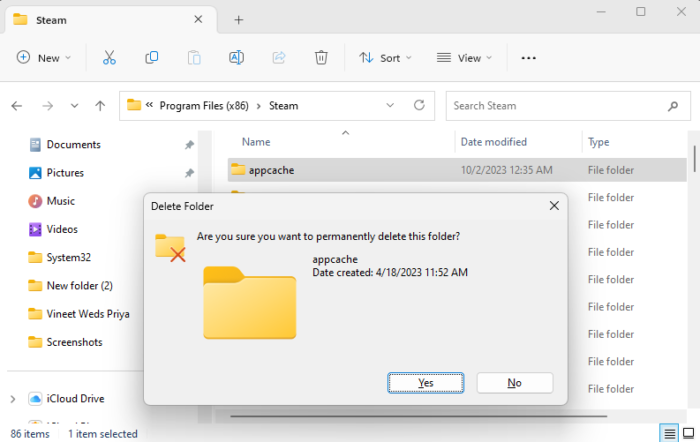700x442 pixels.
Task: Open the View dropdown menu
Action: click(464, 58)
